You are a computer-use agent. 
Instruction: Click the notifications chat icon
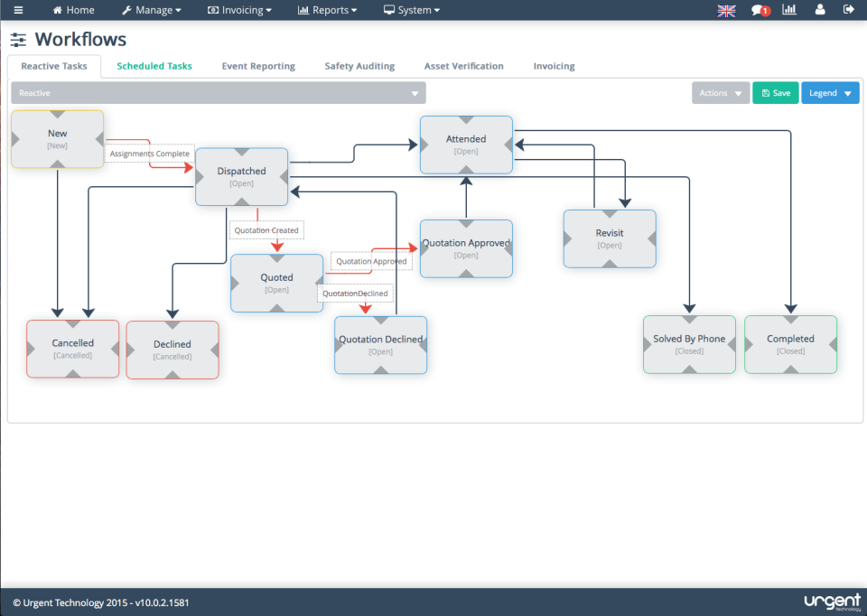pos(758,10)
